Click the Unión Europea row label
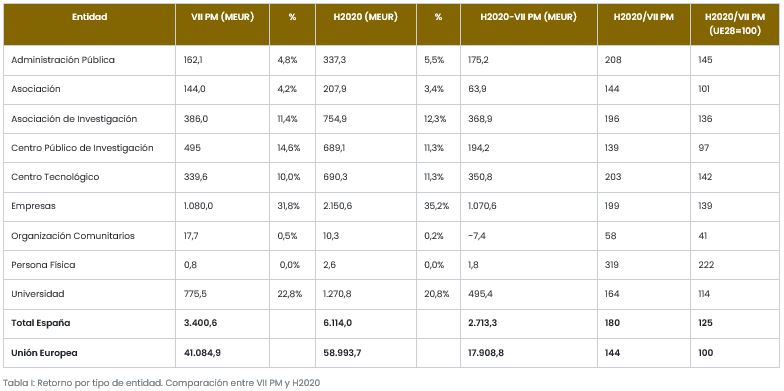The width and height of the screenshot is (784, 391). point(44,353)
